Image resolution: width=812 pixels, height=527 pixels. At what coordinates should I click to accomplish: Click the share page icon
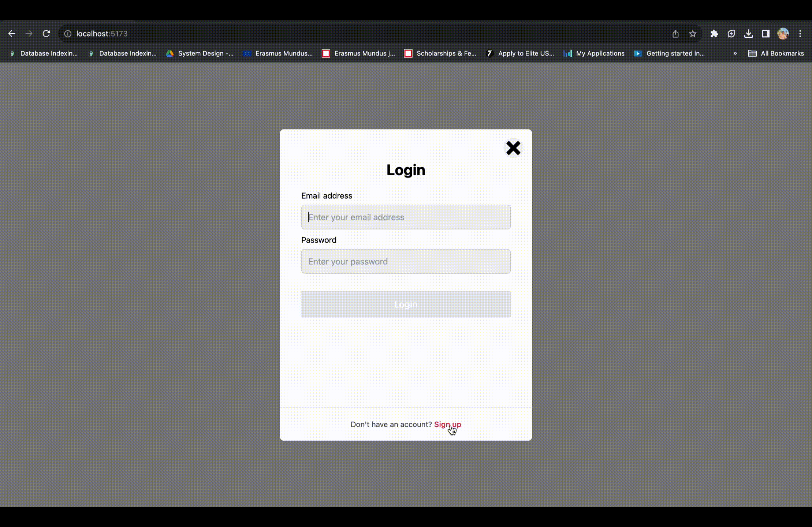675,34
